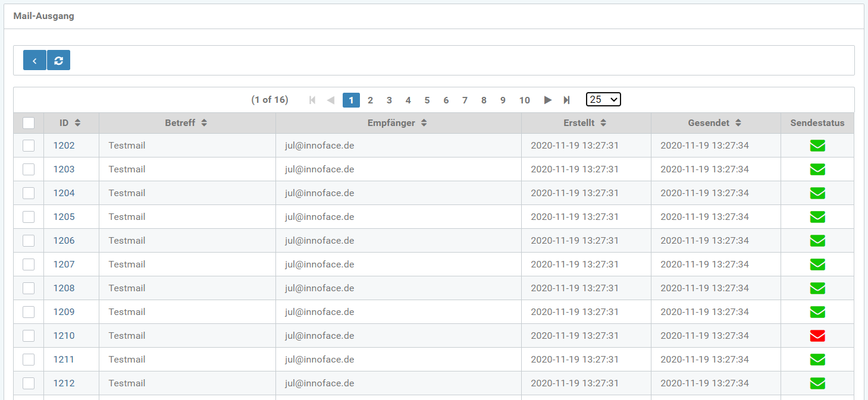868x400 pixels.
Task: Click the green envelope in row 1207
Action: (817, 264)
